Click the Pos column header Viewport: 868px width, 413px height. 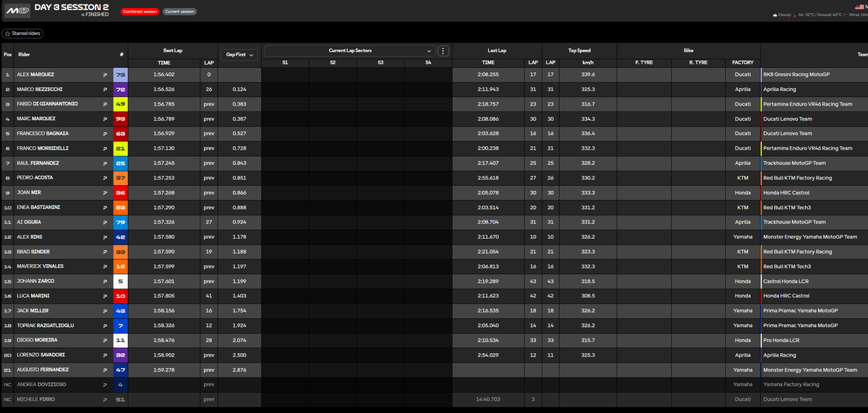click(x=7, y=54)
